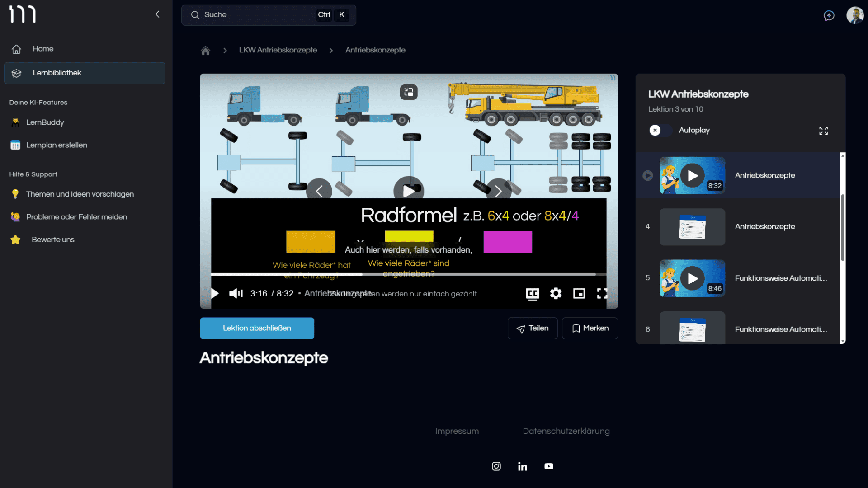Open the YouTube social link
Viewport: 868px width, 488px height.
point(548,466)
